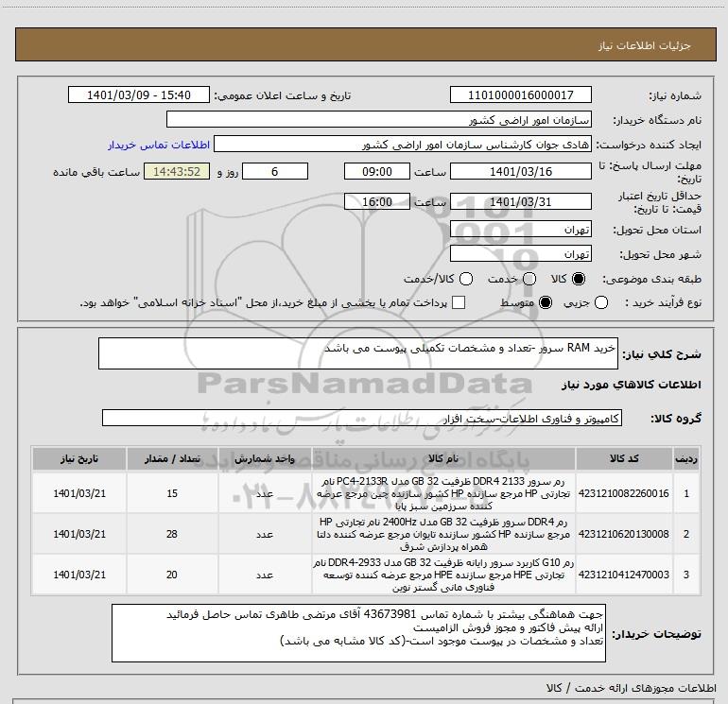
Task: Click the announcement date field 1401/03/09 - 15:40
Action: [139, 94]
